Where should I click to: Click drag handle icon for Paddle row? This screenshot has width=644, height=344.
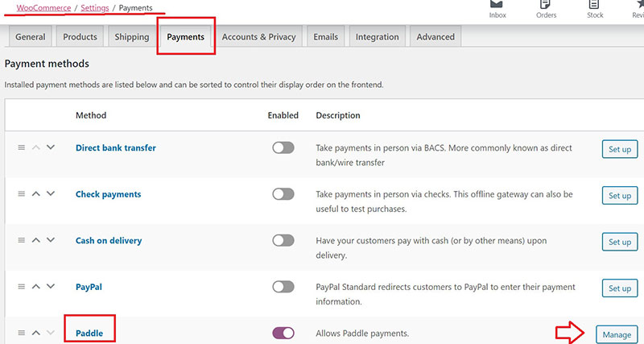pos(22,333)
